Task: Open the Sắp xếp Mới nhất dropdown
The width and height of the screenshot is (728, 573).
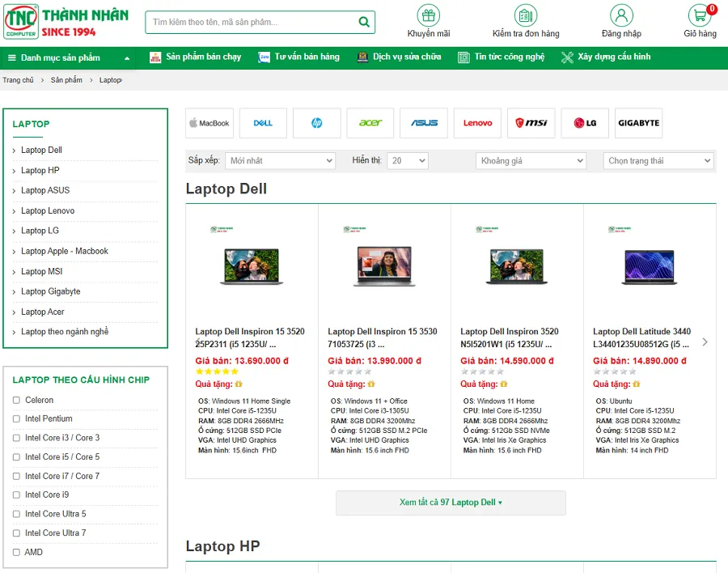Action: tap(281, 161)
